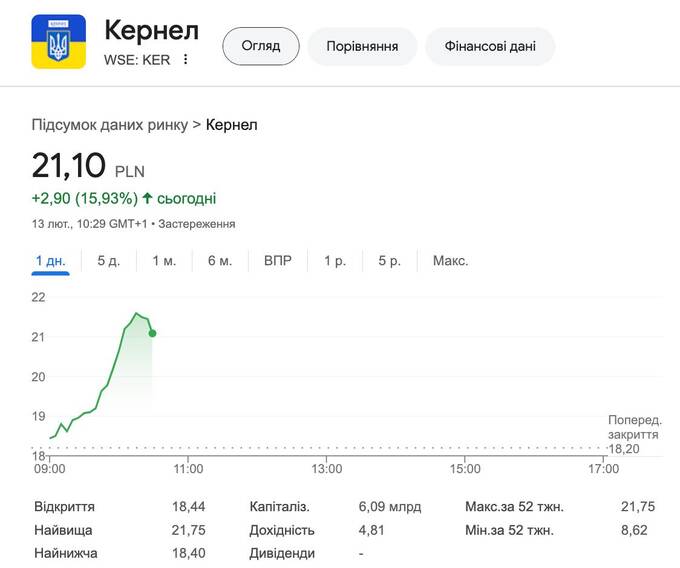This screenshot has height=568, width=680.
Task: Show the 1 м. chart range
Action: (164, 261)
